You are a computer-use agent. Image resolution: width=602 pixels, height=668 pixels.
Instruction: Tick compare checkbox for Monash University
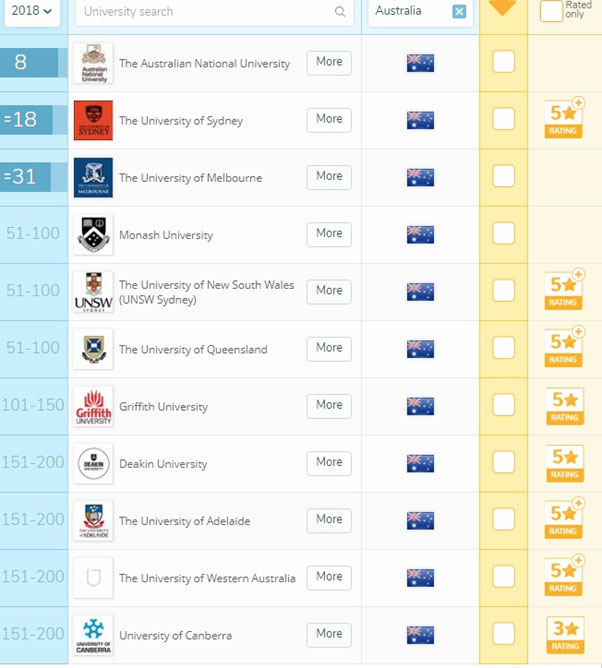(x=504, y=234)
